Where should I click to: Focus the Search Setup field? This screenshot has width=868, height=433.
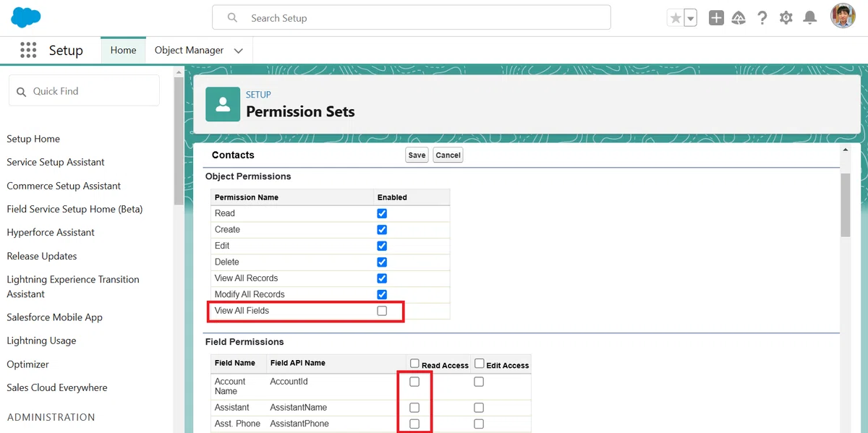(x=411, y=17)
